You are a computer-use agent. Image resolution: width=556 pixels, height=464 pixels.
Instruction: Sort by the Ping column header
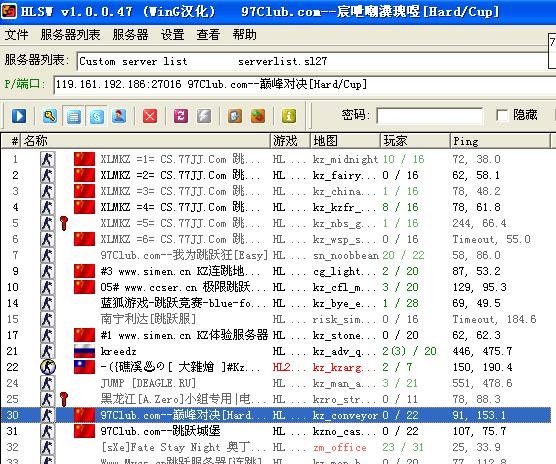tap(500, 141)
